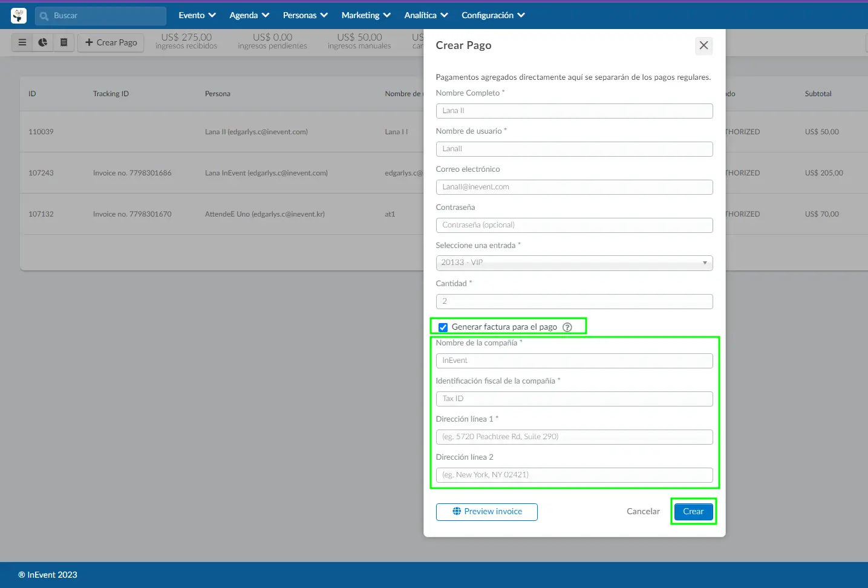The image size is (868, 588).
Task: Click subtotal US$ 70,00
Action: point(821,214)
